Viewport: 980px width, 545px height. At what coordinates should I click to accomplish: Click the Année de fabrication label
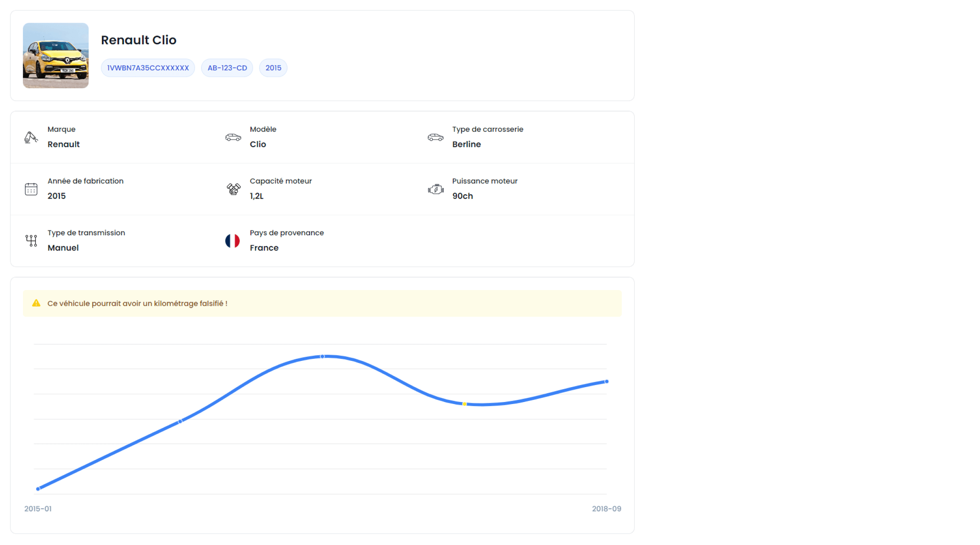click(x=85, y=181)
